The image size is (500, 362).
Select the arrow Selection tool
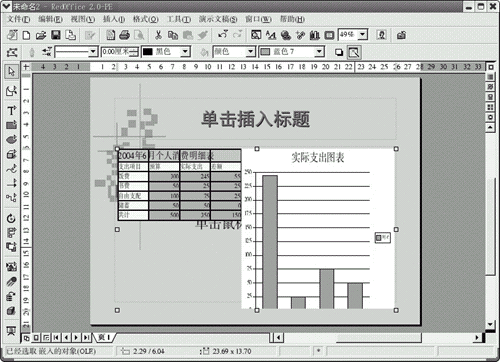pyautogui.click(x=11, y=71)
